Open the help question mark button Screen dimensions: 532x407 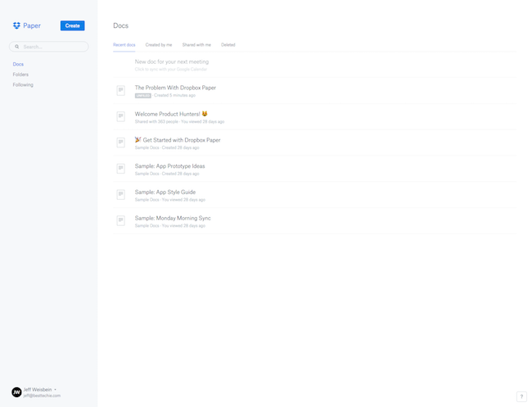521,396
